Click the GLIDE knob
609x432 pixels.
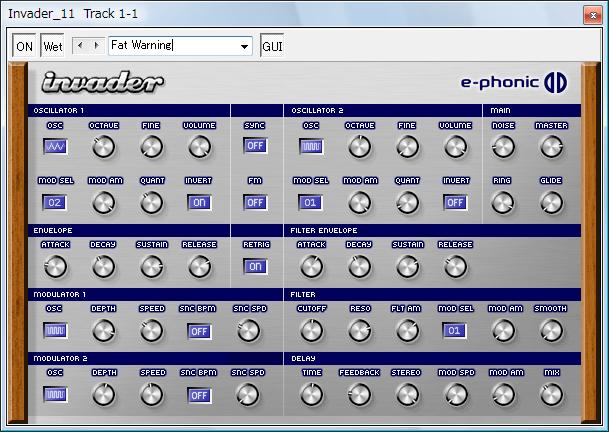tap(551, 203)
